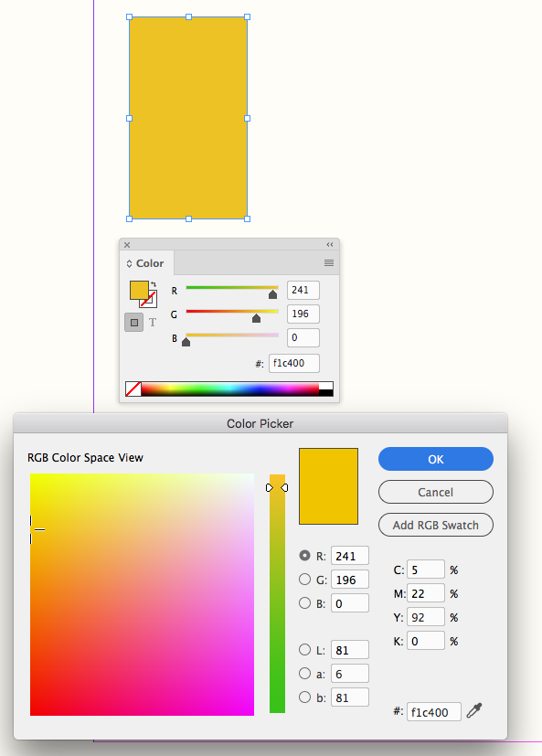Select the a radio button
Screen dimensions: 542x756
click(x=305, y=674)
